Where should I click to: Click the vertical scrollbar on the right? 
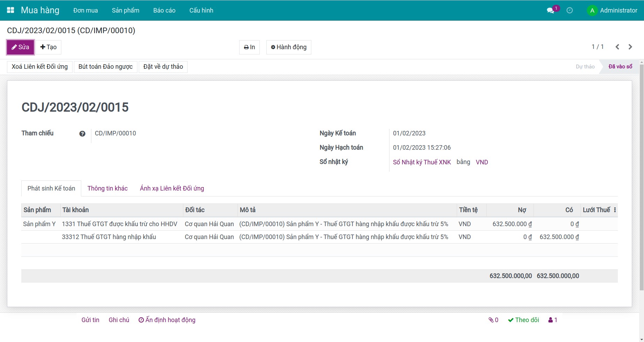641,174
